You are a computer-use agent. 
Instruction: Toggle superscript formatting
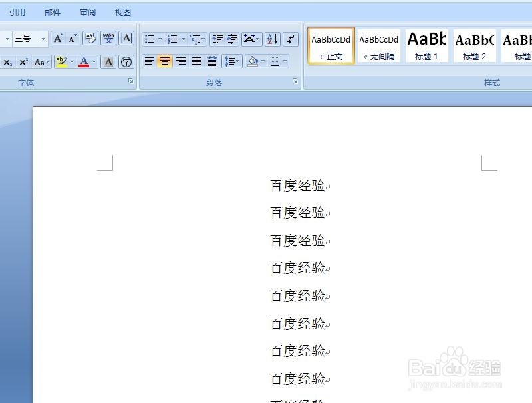pyautogui.click(x=23, y=62)
